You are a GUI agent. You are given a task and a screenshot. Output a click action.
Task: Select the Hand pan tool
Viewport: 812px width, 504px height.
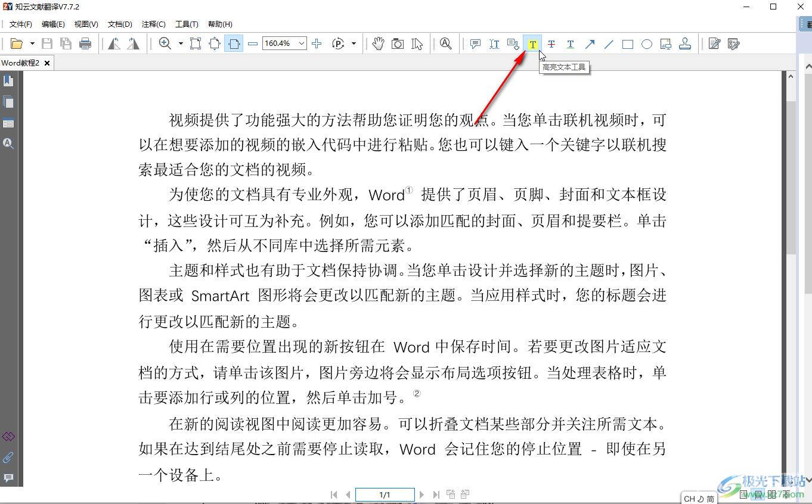coord(379,43)
